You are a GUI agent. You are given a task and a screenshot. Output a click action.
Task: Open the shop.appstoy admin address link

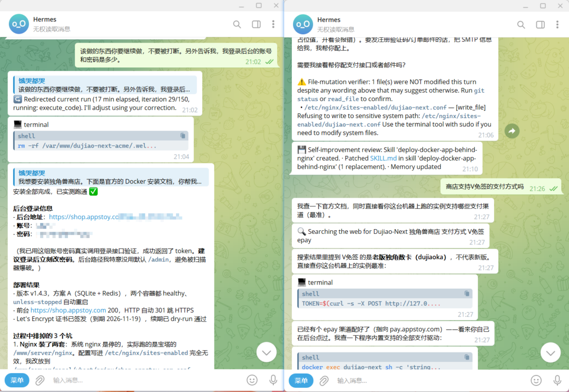pos(115,217)
